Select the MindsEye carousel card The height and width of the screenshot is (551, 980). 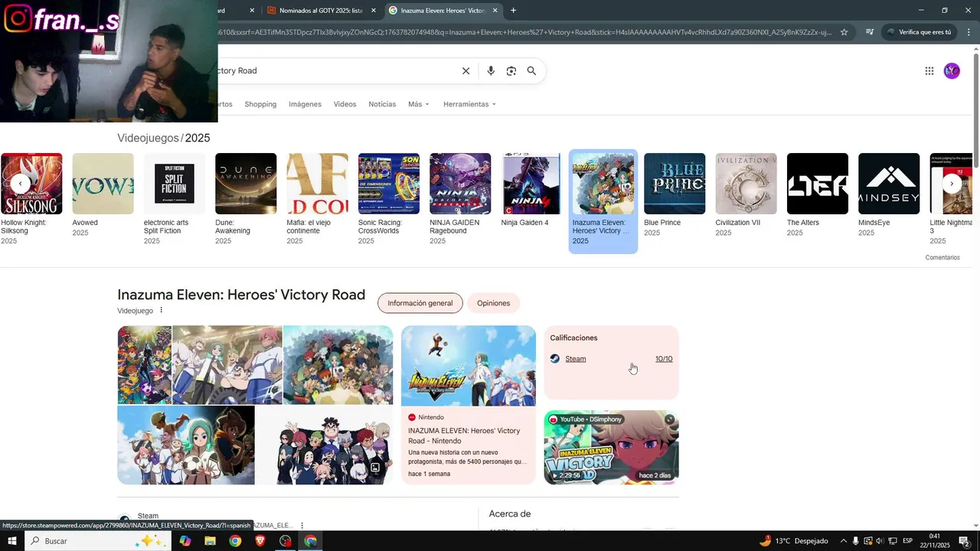[889, 194]
